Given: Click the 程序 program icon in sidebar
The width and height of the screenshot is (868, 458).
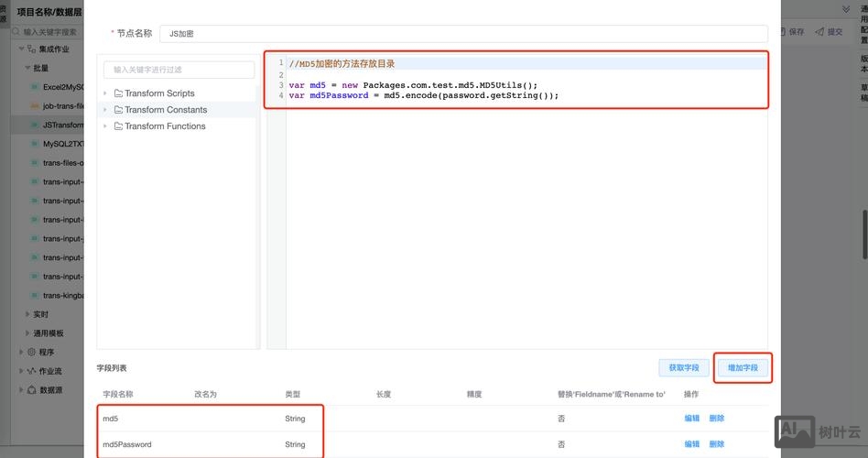Looking at the screenshot, I should 31,353.
